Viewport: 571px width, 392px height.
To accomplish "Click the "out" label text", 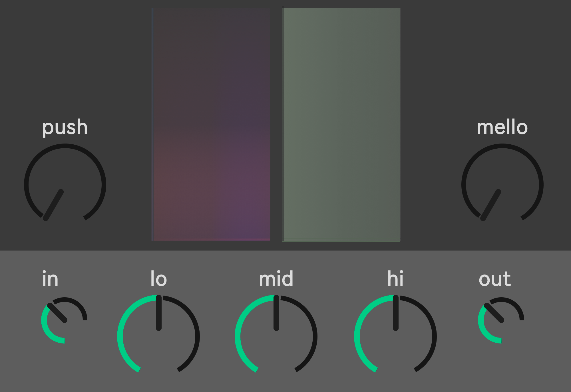I will pyautogui.click(x=495, y=279).
